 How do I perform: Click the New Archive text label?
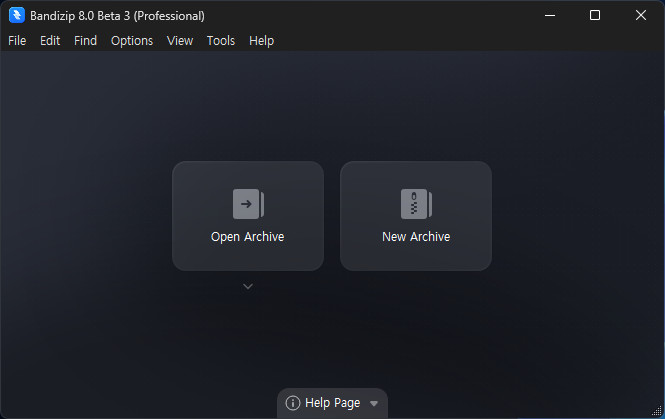pyautogui.click(x=416, y=237)
